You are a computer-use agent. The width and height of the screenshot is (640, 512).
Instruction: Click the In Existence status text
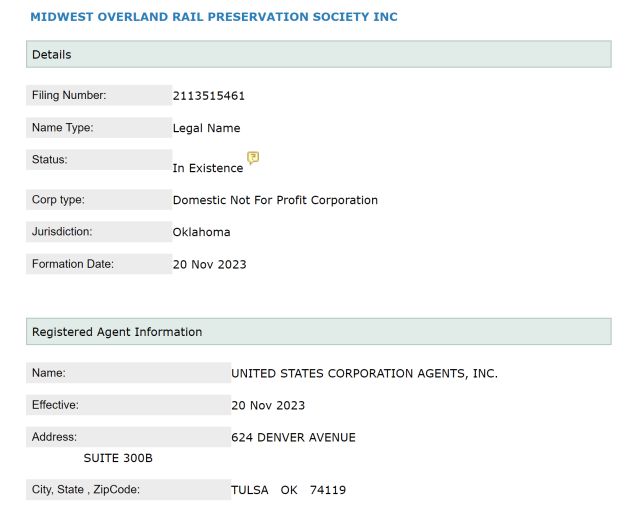(x=208, y=168)
